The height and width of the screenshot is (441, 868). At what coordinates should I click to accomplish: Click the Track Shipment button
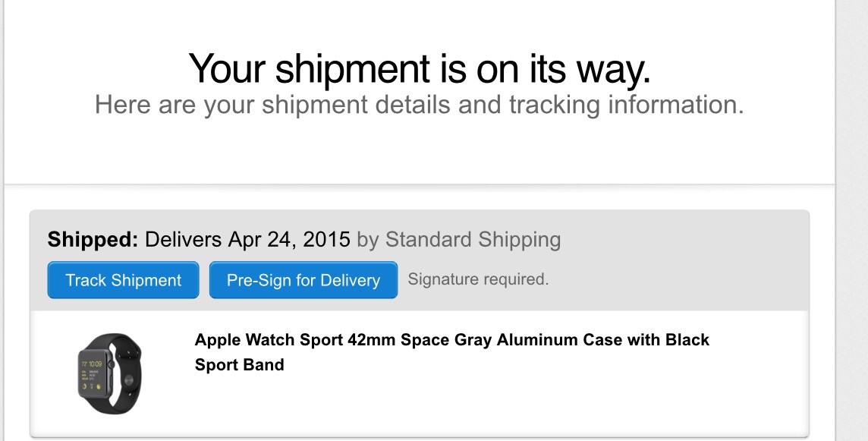pos(123,280)
